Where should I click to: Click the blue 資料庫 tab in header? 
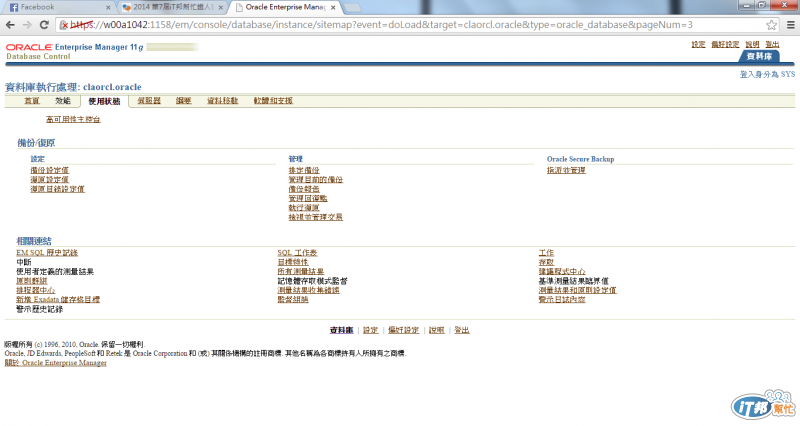(x=759, y=56)
